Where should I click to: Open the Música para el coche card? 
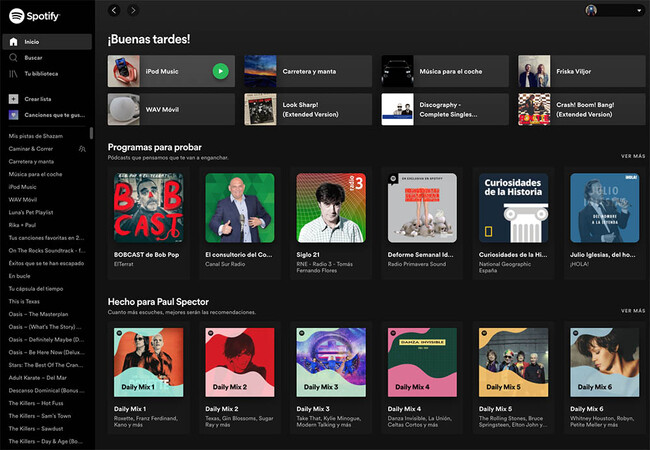[445, 71]
